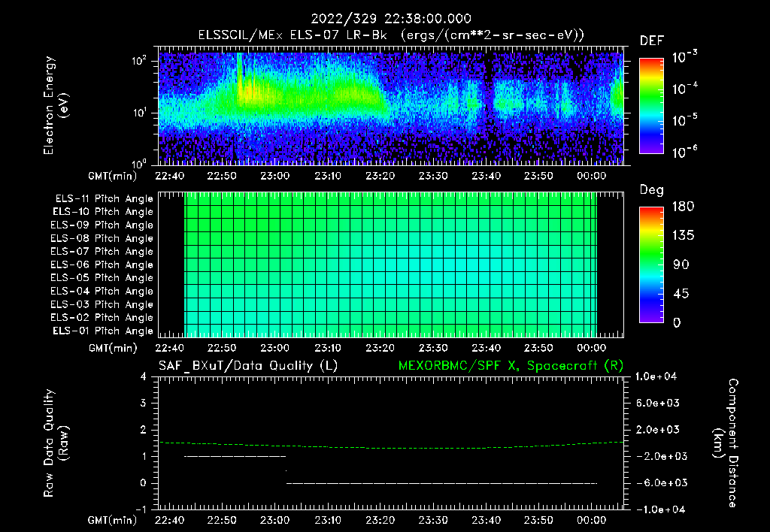The width and height of the screenshot is (770, 532).
Task: Click the timestamp title 2022/329 22:38:00.000
Action: point(391,19)
